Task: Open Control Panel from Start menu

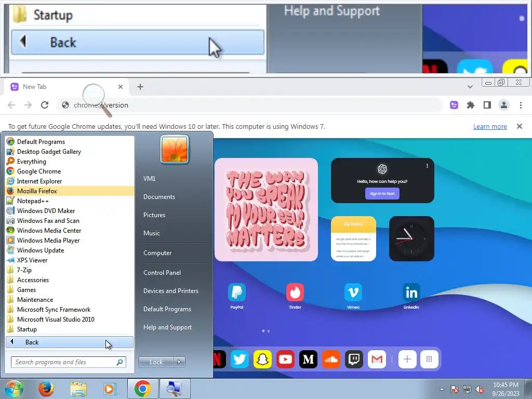Action: click(x=162, y=272)
